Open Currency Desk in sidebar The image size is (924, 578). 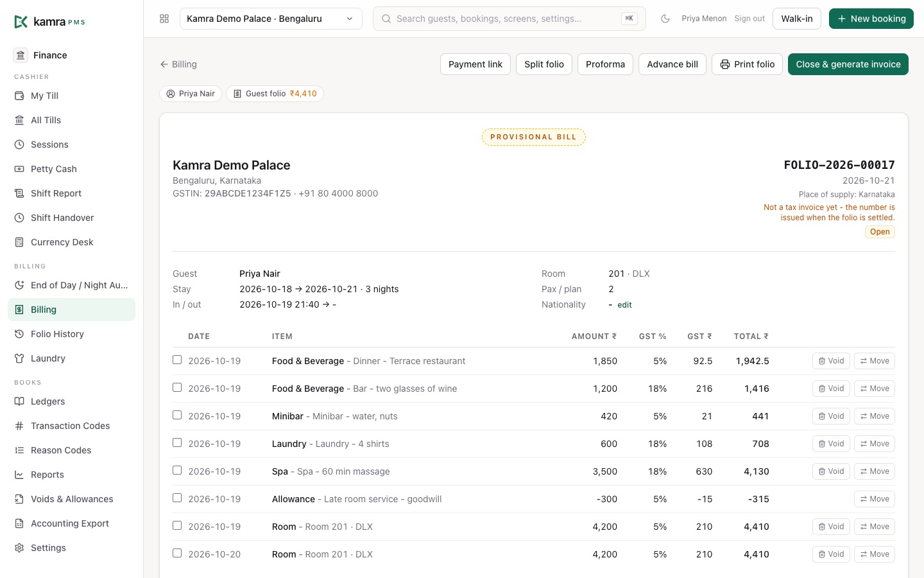(x=71, y=242)
